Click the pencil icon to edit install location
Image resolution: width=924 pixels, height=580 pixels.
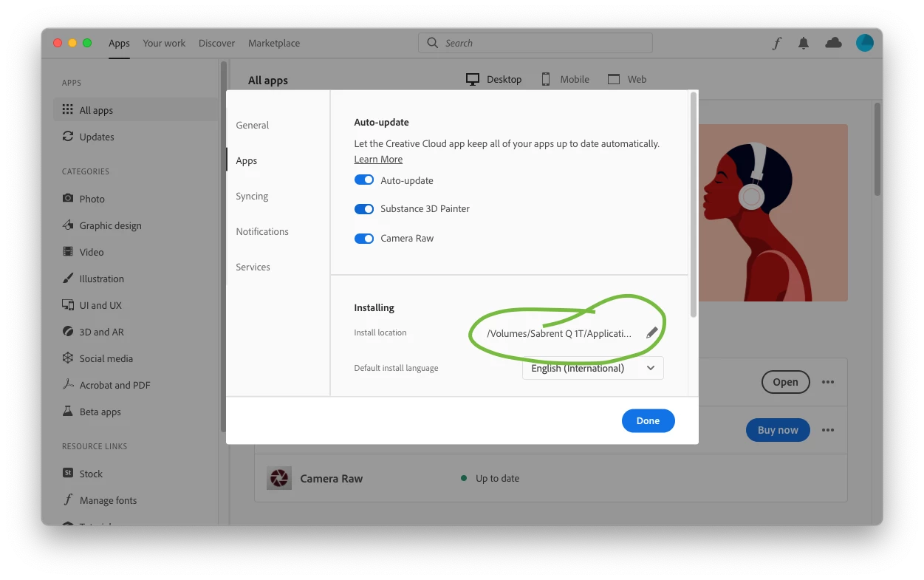click(651, 333)
